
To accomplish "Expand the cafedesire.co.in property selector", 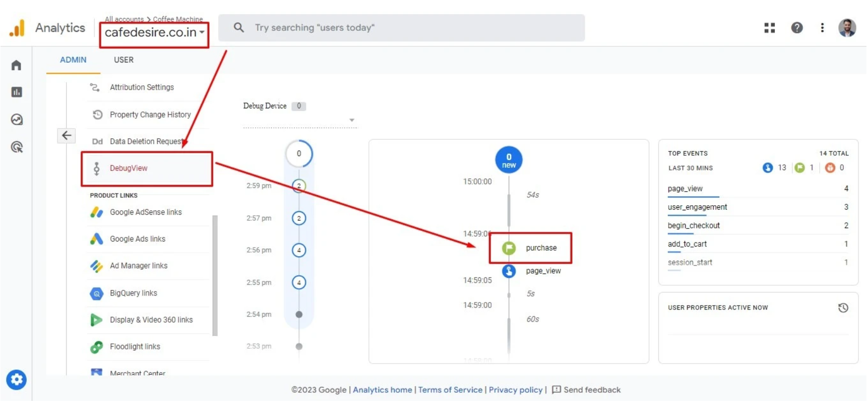I will 154,33.
